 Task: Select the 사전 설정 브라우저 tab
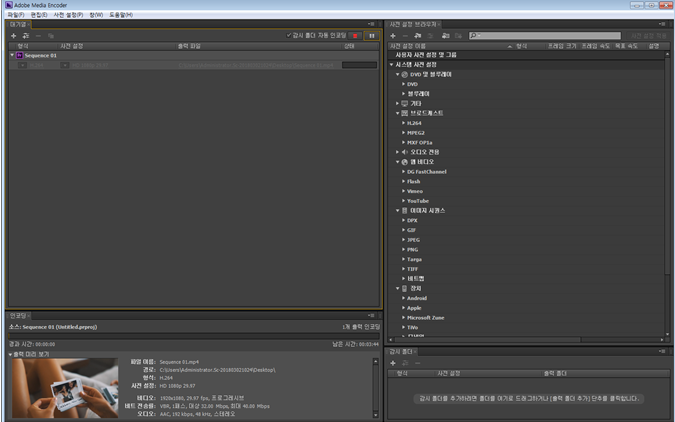point(413,25)
